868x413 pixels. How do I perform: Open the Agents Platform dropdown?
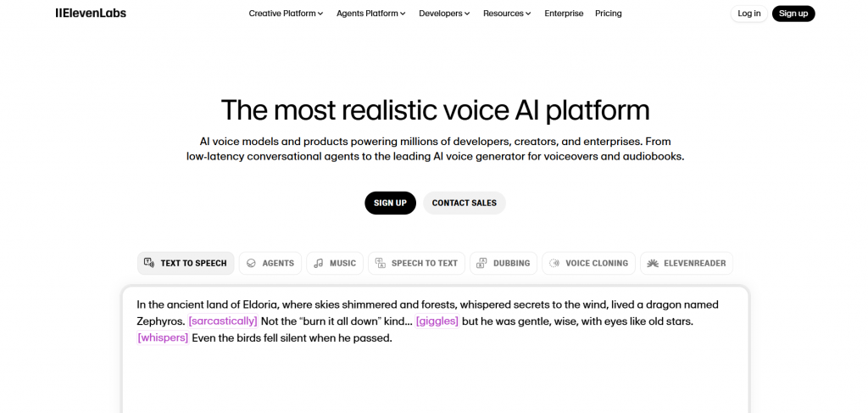point(370,14)
